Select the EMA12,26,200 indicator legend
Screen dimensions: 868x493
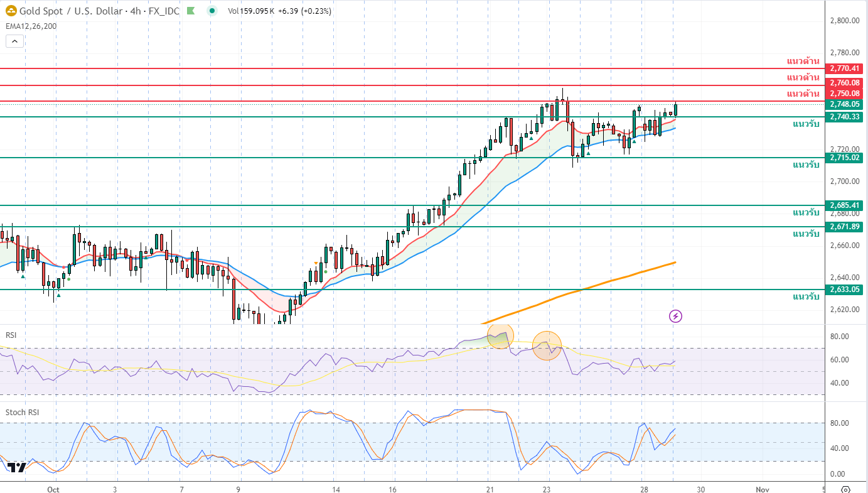tap(31, 25)
